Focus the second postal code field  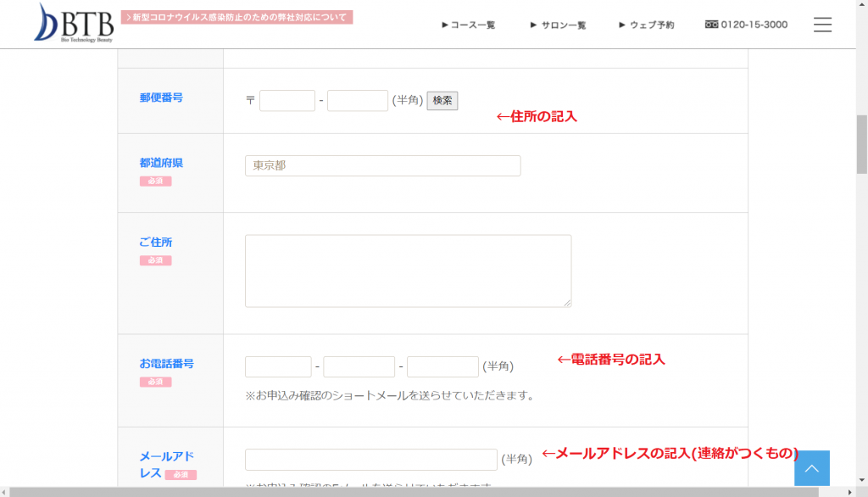(357, 100)
